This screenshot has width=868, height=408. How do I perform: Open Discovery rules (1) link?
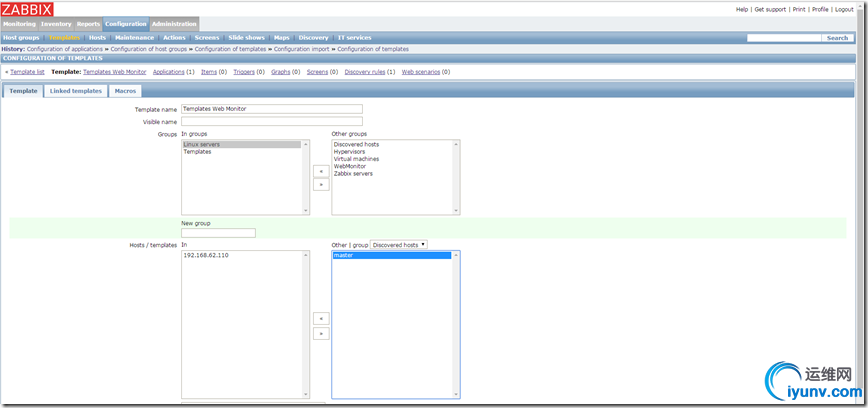(365, 72)
